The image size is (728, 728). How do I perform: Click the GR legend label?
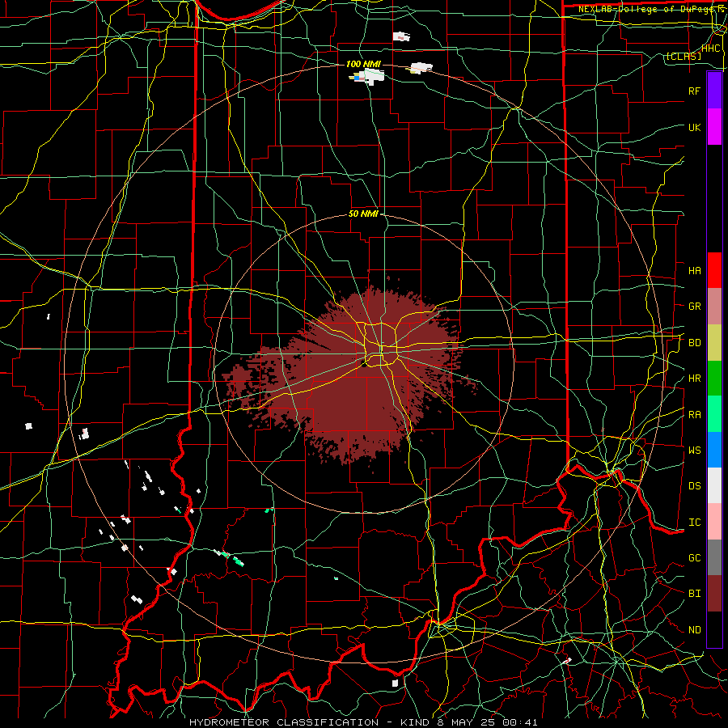[x=694, y=307]
